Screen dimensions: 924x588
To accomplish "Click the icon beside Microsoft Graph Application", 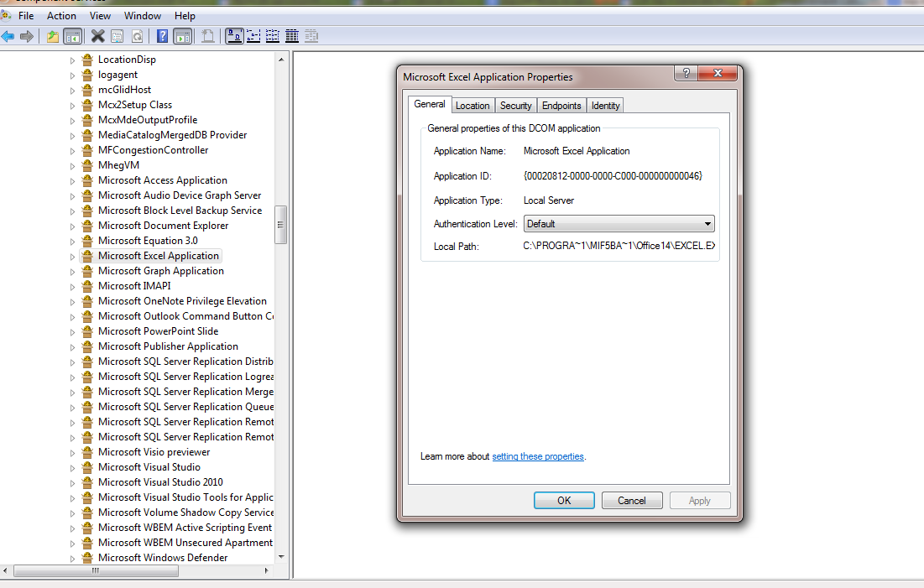I will (x=88, y=271).
